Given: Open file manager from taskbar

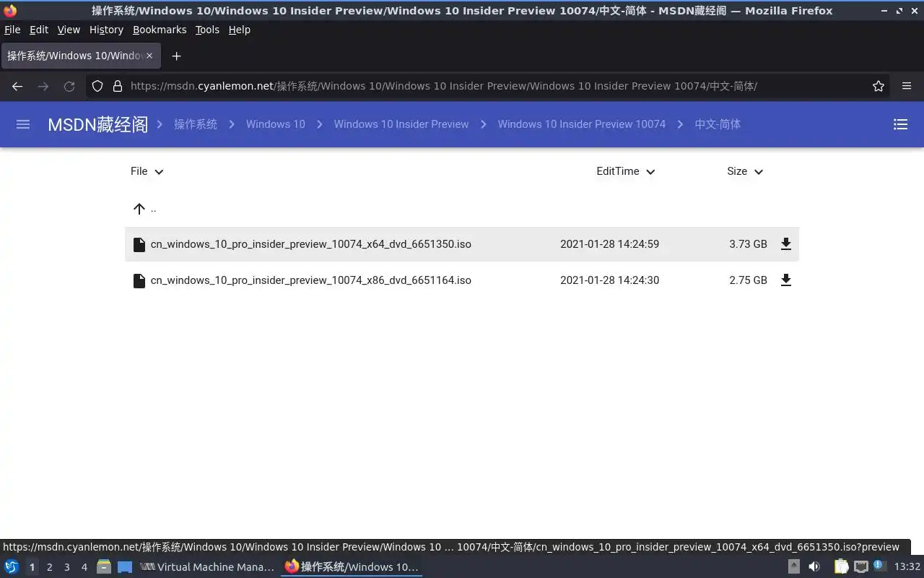Looking at the screenshot, I should [x=104, y=567].
